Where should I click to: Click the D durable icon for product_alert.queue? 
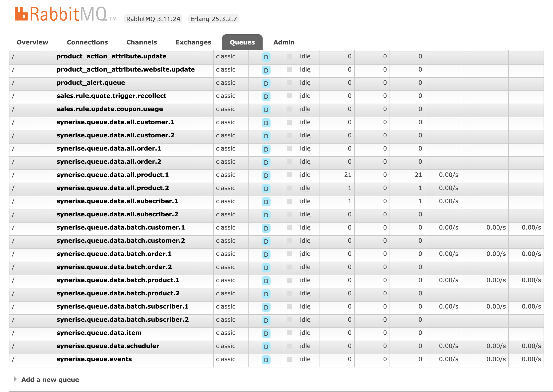pos(266,83)
